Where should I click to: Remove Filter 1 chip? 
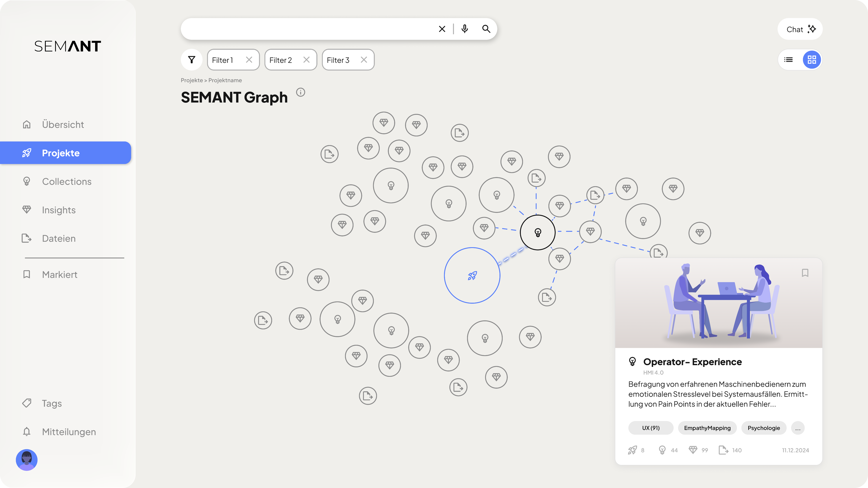(x=249, y=60)
